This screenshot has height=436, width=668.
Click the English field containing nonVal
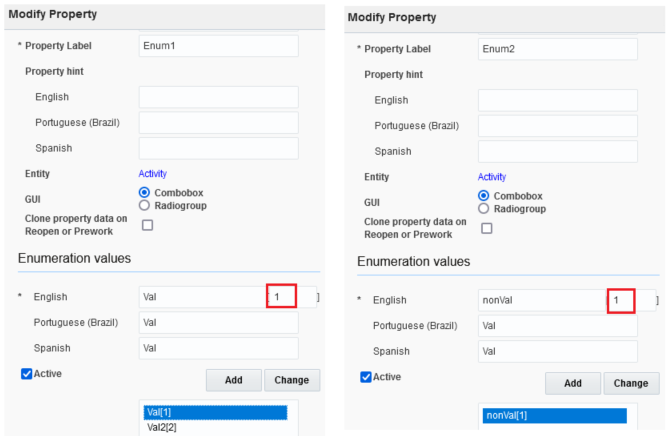coord(542,300)
